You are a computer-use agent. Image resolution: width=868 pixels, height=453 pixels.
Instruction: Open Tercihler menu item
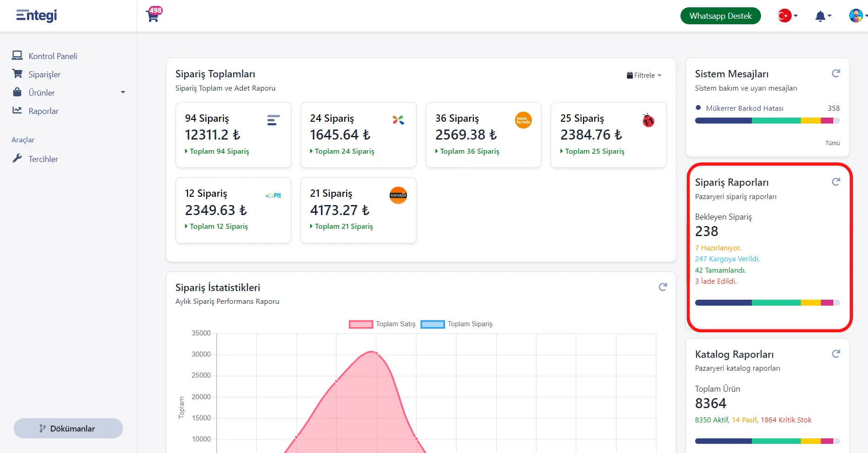coord(43,159)
